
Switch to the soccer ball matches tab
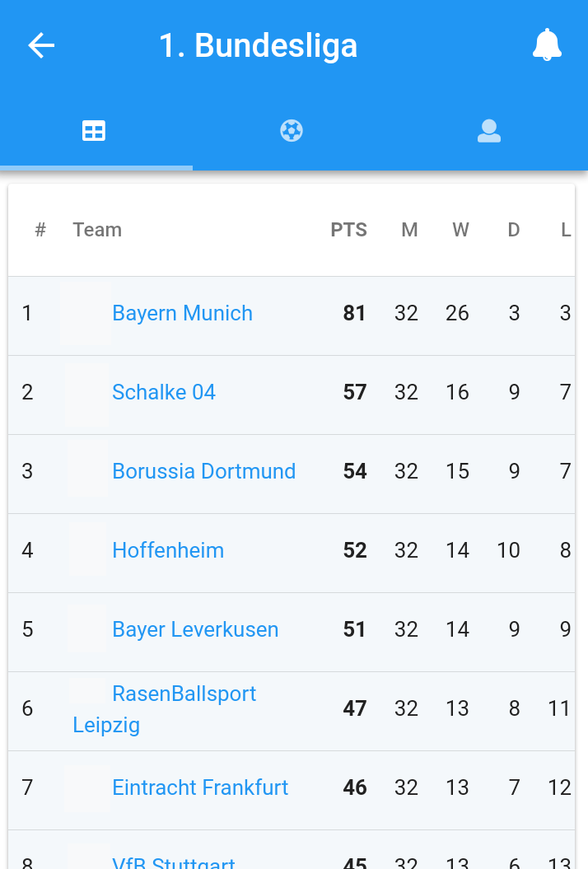pyautogui.click(x=292, y=131)
